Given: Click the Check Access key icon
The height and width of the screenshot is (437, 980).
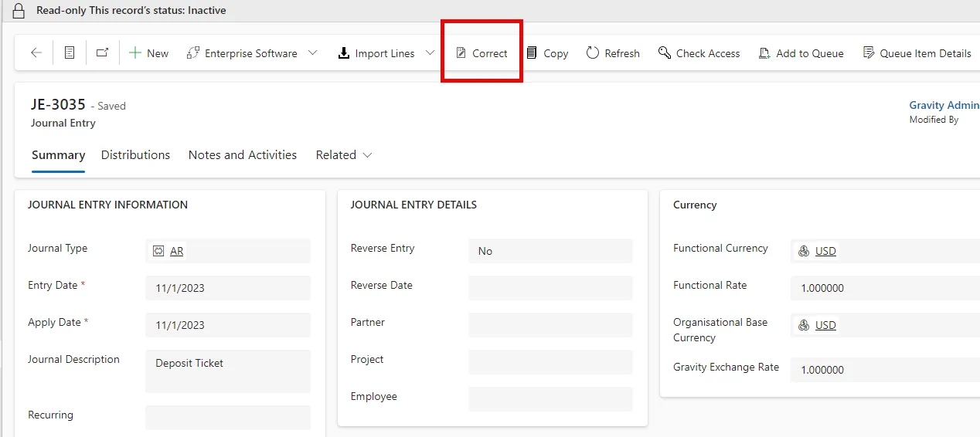Looking at the screenshot, I should [x=665, y=53].
